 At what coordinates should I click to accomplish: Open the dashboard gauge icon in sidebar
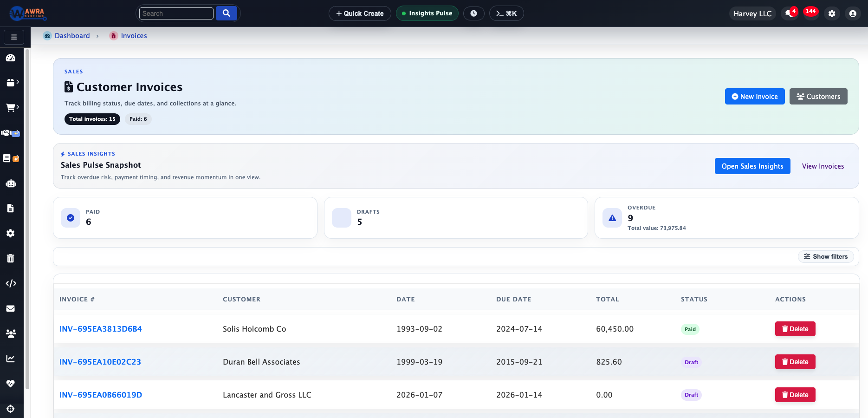coord(11,58)
